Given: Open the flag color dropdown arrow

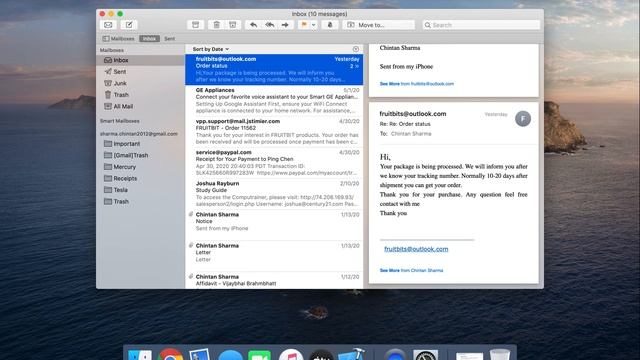Looking at the screenshot, I should (313, 25).
